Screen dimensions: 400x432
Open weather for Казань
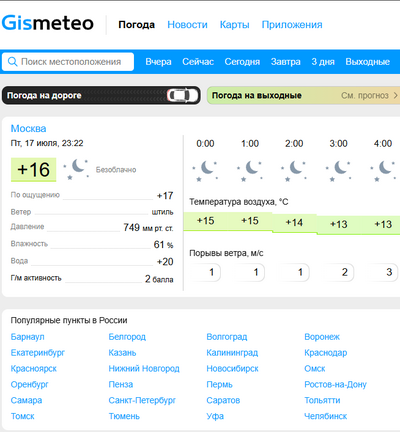click(x=122, y=353)
